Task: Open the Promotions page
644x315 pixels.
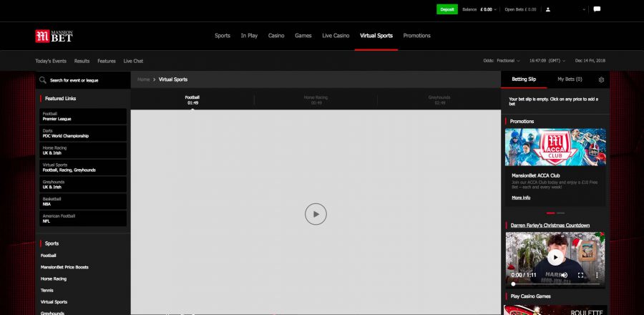Action: pos(417,36)
